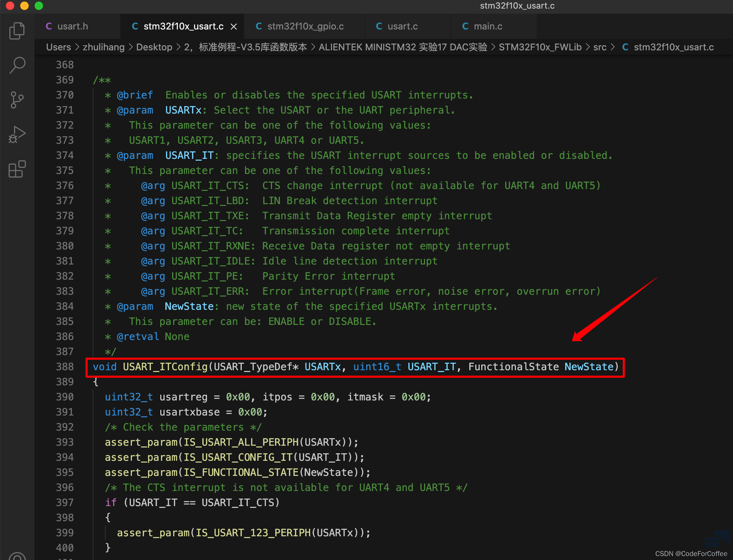The image size is (733, 560).
Task: Open the usart.h tab
Action: point(73,26)
